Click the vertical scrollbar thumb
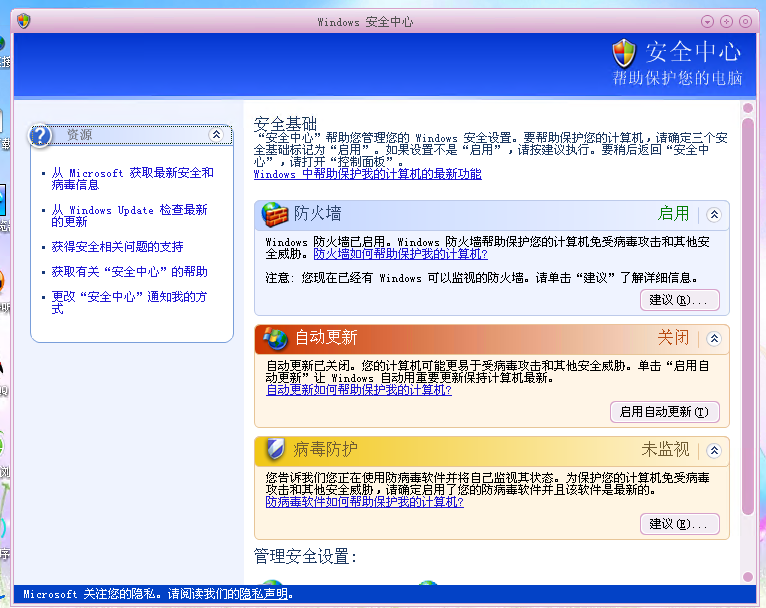The width and height of the screenshot is (766, 608). point(747,316)
